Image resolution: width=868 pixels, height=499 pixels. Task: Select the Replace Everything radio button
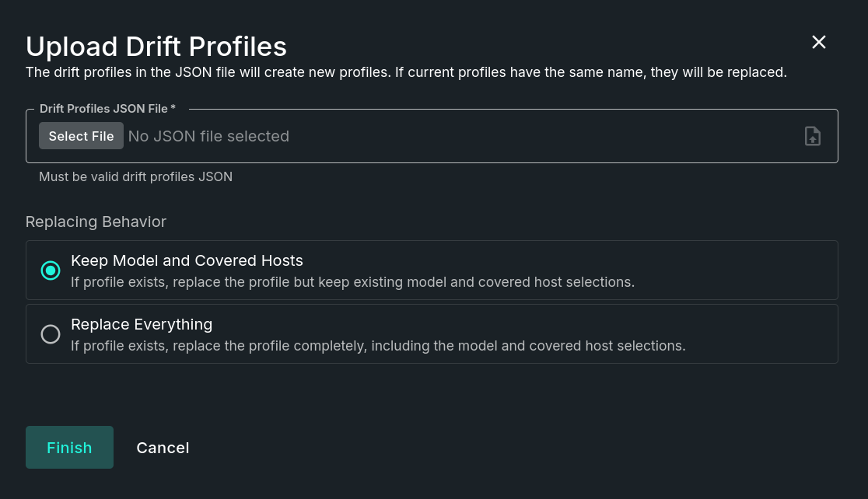click(51, 334)
